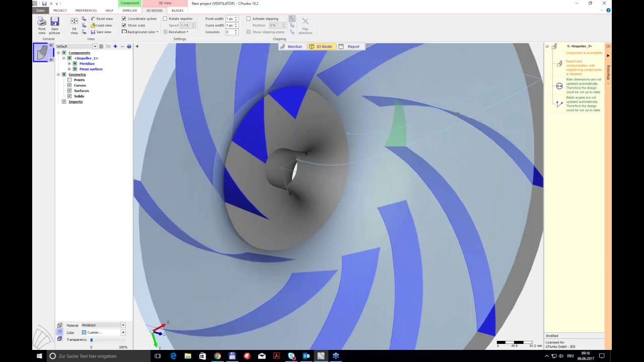The image size is (644, 362).
Task: Click Load view button
Action: click(102, 25)
